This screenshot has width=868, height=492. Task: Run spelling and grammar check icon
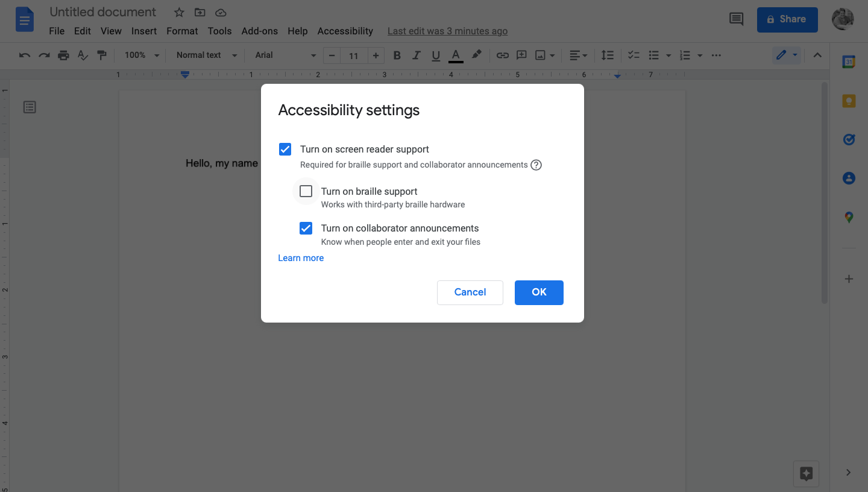(83, 55)
